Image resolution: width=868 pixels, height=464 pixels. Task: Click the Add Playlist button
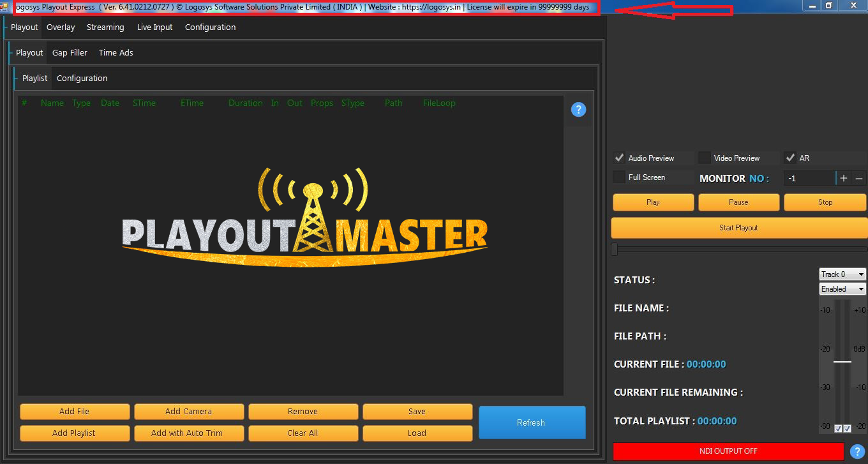point(75,433)
